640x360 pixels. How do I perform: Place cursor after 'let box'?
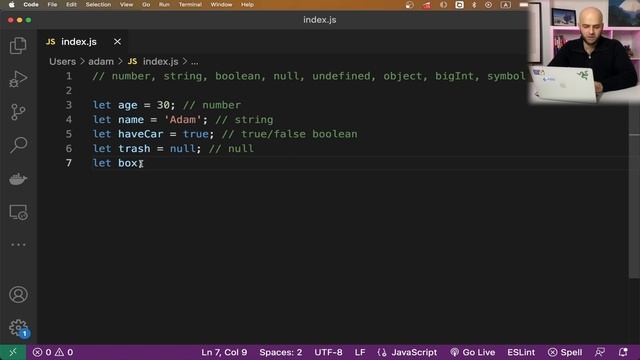(x=138, y=163)
